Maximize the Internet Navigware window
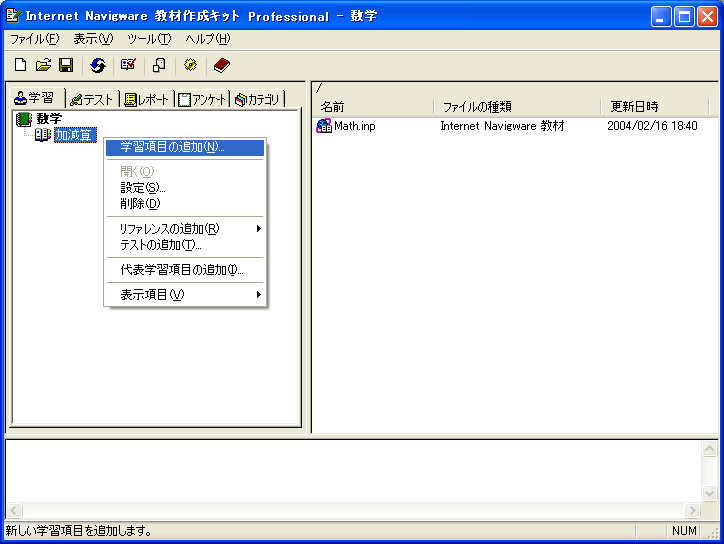This screenshot has width=724, height=544. tap(684, 17)
